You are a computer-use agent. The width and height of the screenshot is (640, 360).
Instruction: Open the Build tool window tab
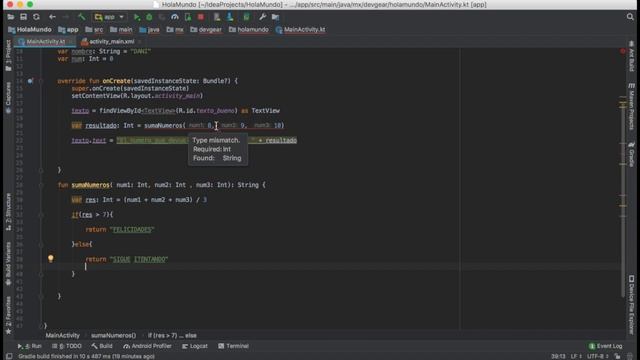pyautogui.click(x=102, y=346)
